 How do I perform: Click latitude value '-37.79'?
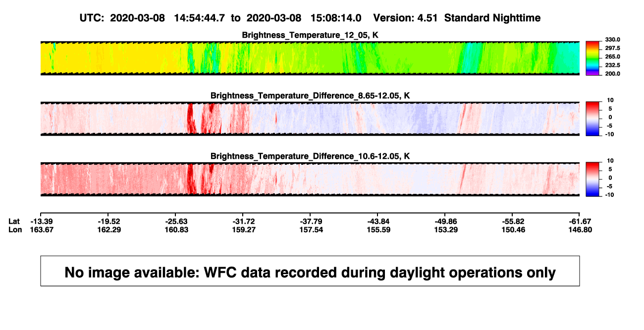(311, 221)
